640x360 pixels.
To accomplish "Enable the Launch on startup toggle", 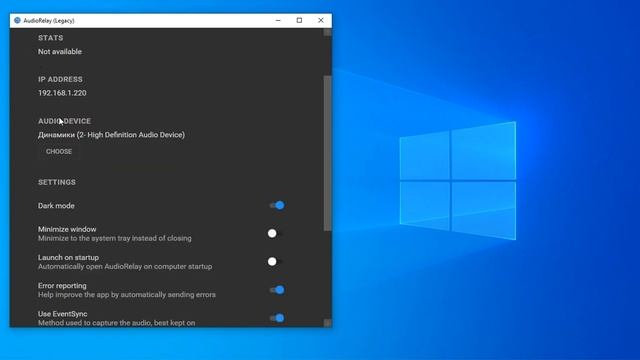I will pos(275,262).
